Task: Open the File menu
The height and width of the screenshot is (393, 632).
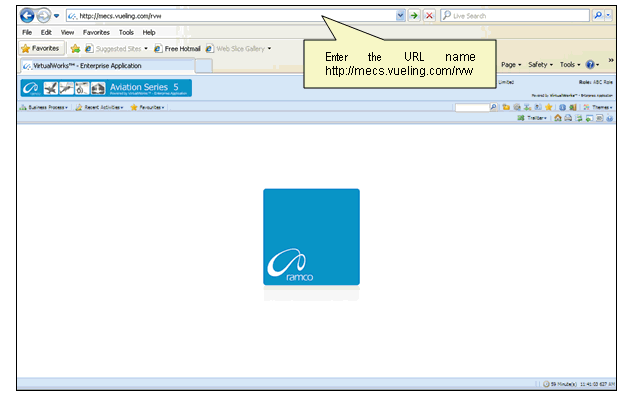Action: click(x=27, y=32)
